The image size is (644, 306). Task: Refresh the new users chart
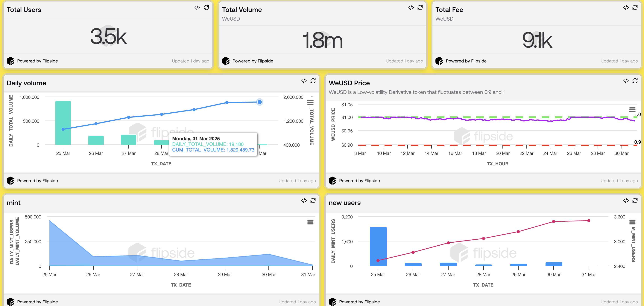pyautogui.click(x=635, y=201)
